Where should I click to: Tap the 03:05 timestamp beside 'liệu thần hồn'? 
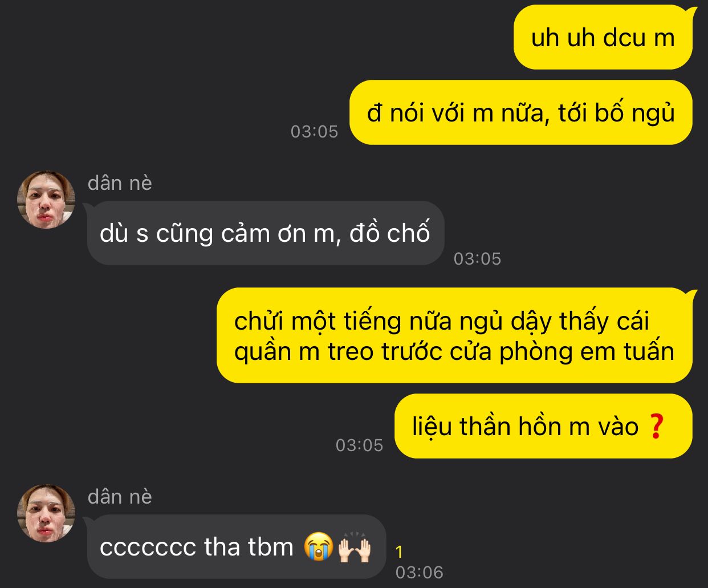point(359,445)
